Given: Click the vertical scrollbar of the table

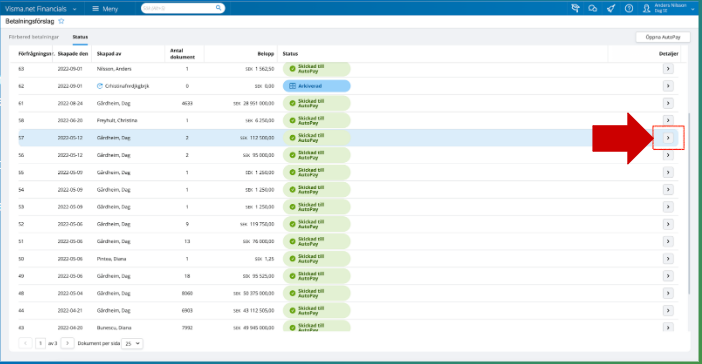Looking at the screenshot, I should pos(689,204).
